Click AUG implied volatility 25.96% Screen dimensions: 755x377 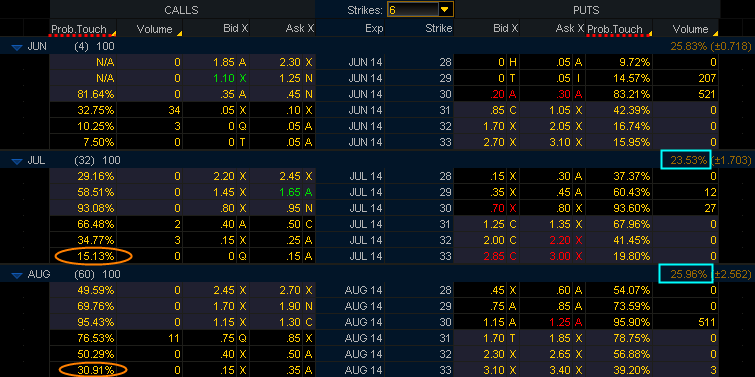pos(690,274)
